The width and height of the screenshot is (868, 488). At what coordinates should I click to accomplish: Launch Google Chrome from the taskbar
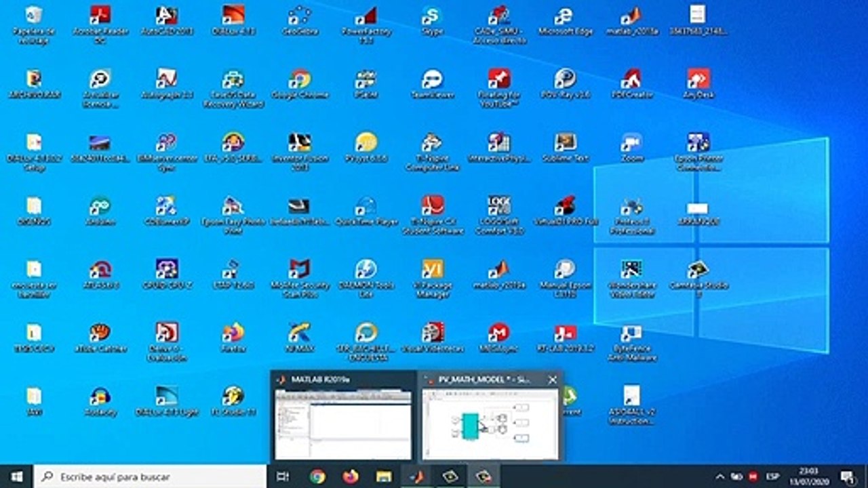click(x=317, y=476)
